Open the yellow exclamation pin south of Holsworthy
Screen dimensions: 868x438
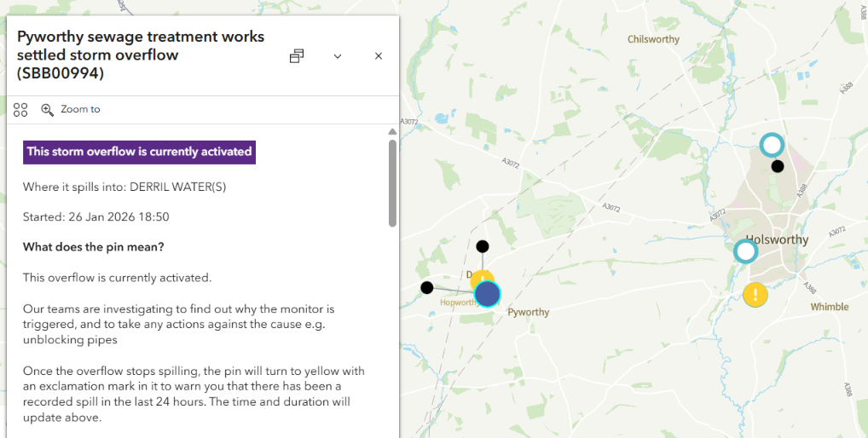755,295
